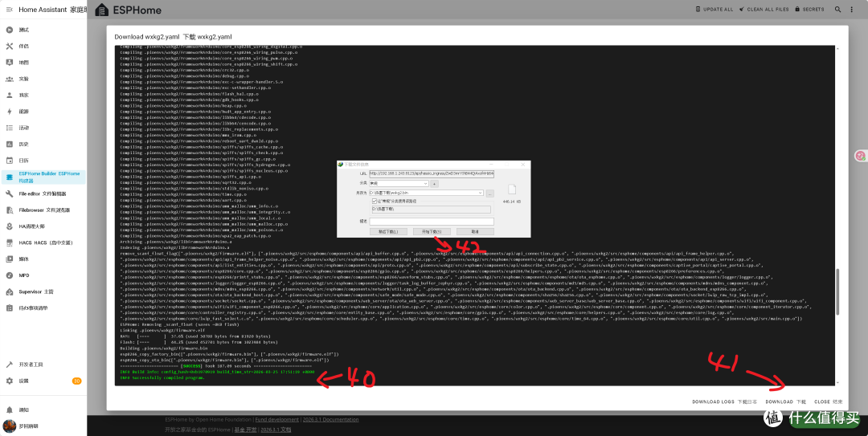This screenshot has height=436, width=868.
Task: Open the first sidebar item with play icon
Action: click(43, 30)
